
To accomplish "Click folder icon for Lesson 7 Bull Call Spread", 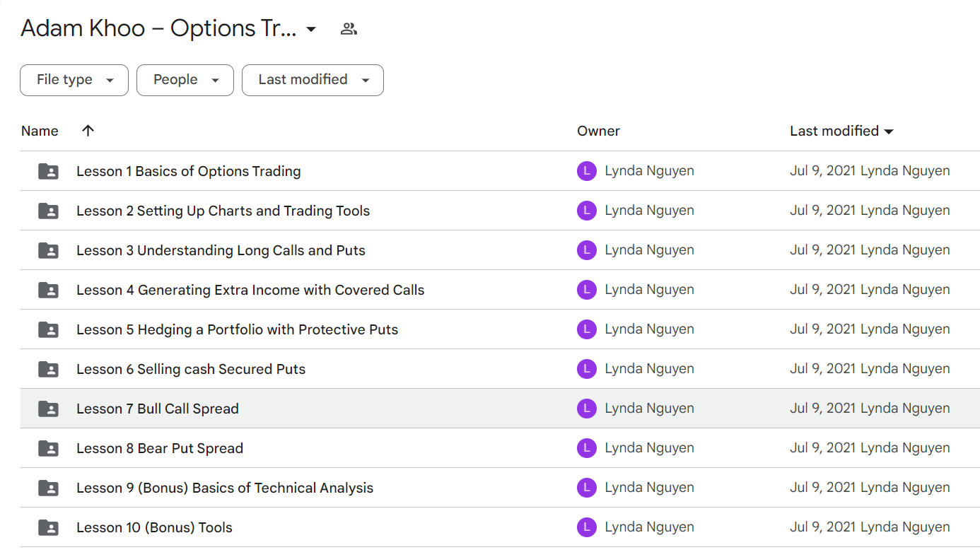I will tap(48, 409).
